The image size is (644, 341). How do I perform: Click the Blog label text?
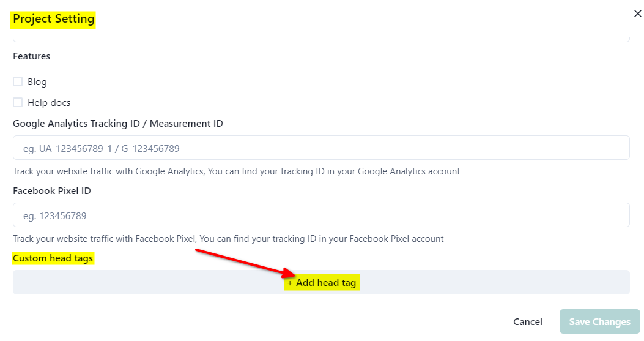(x=37, y=81)
